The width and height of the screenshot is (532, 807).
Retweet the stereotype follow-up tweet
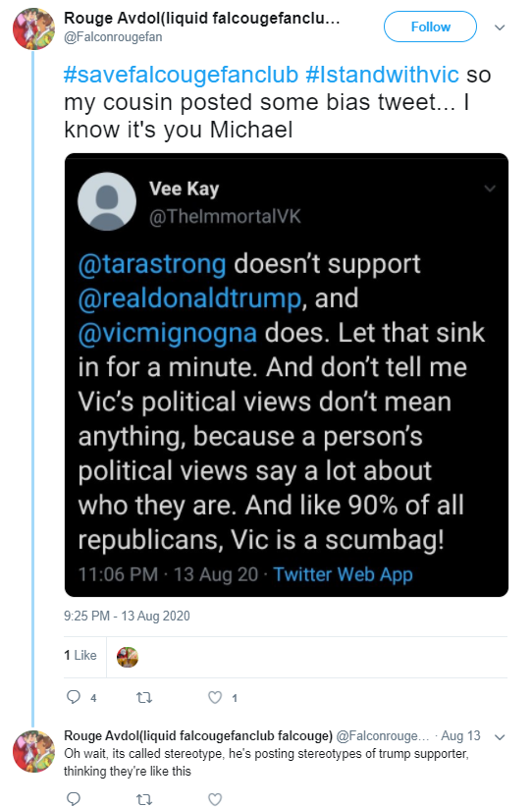144,799
